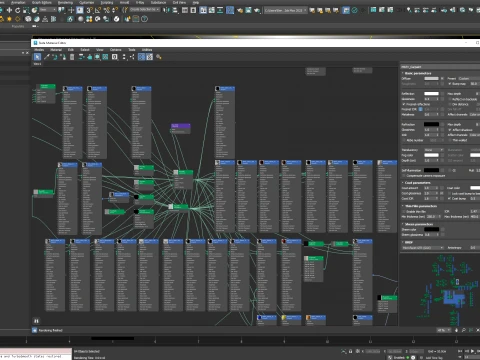Toggle the Coat bump checkbox
This screenshot has height=360, width=480.
(450, 199)
